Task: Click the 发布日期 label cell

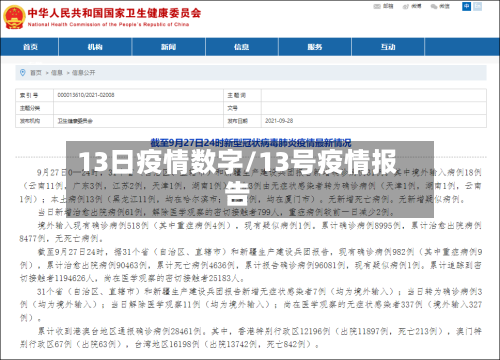Action: coord(242,121)
